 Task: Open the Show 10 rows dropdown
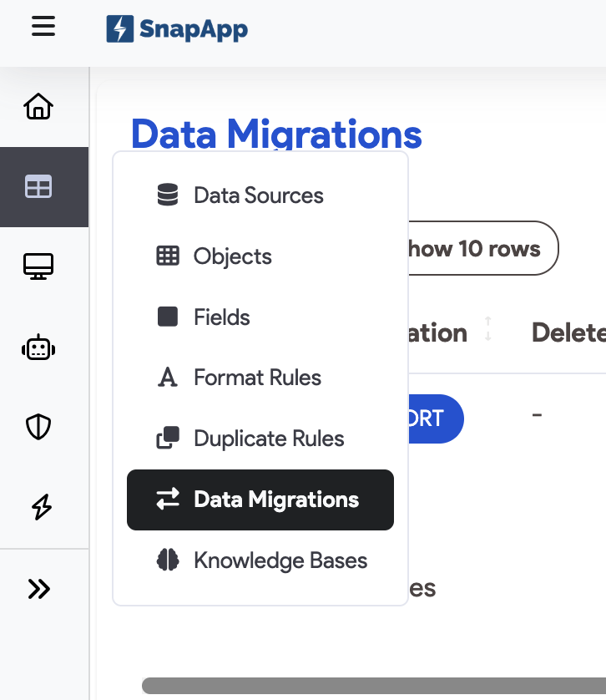click(x=476, y=248)
